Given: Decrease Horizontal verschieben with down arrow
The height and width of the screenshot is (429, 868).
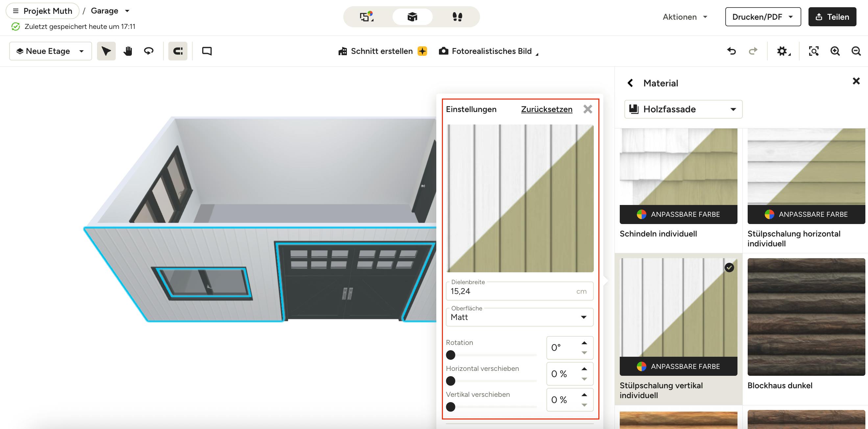Looking at the screenshot, I should click(584, 379).
